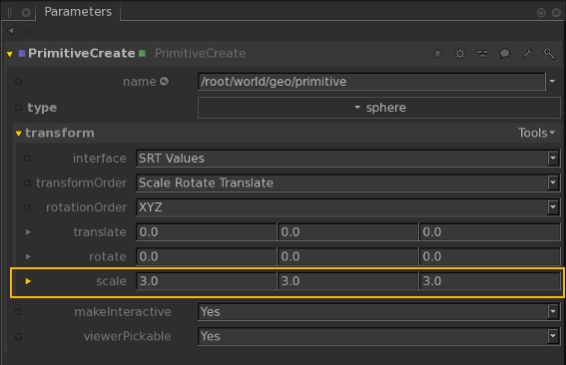Open the transformOrder dropdown
Image resolution: width=566 pixels, height=365 pixels.
[x=348, y=183]
